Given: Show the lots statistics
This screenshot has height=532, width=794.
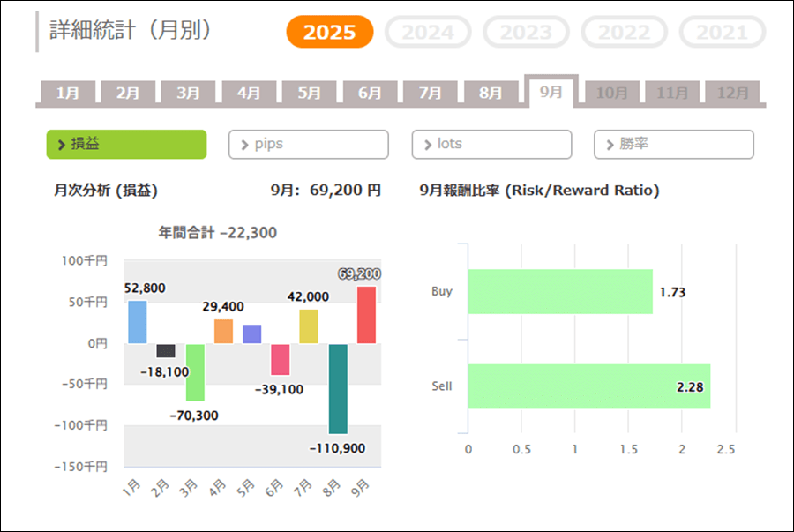Looking at the screenshot, I should 491,144.
